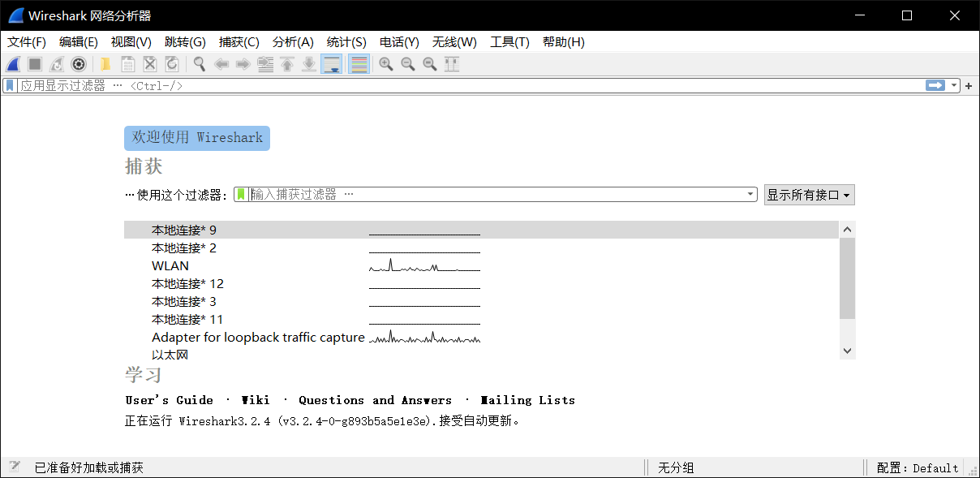Open capture options gear icon
This screenshot has width=980, height=478.
[x=79, y=64]
